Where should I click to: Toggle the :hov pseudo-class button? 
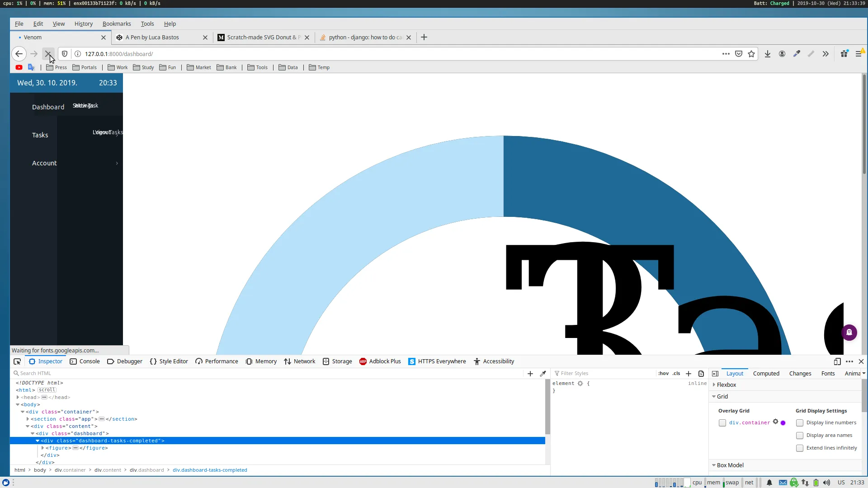(x=663, y=374)
